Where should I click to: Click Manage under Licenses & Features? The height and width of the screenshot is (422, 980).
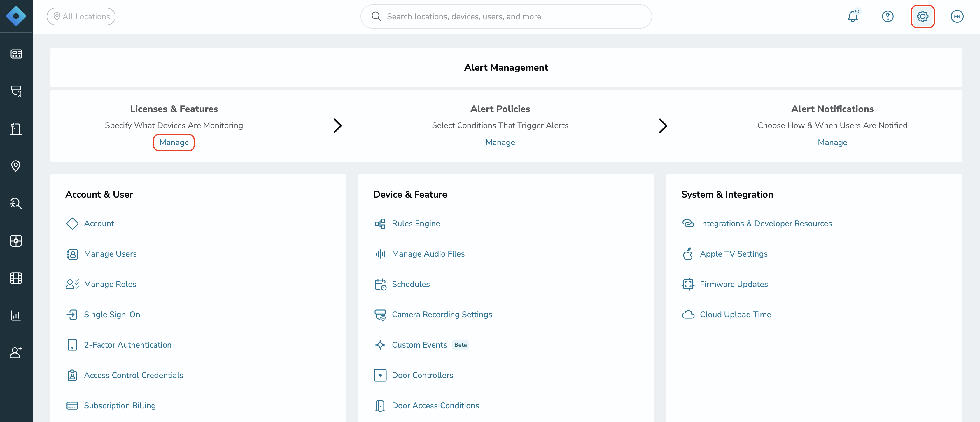[x=174, y=142]
